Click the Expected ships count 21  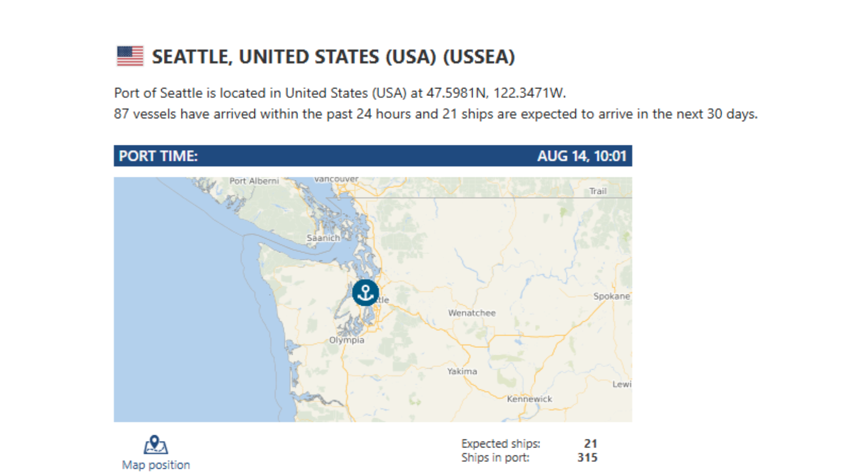click(x=590, y=443)
